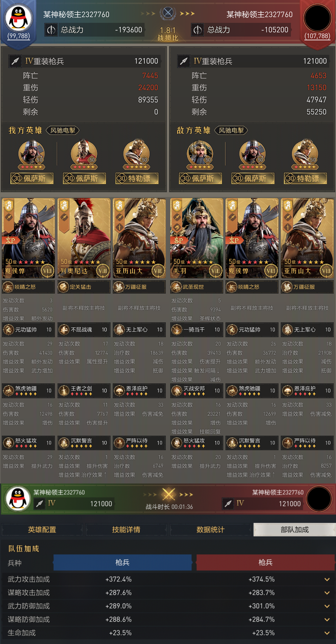Open the 啖睛之怒 skill icon under left 夏侯惇
Screen dimensions: 336x644
coord(8,287)
